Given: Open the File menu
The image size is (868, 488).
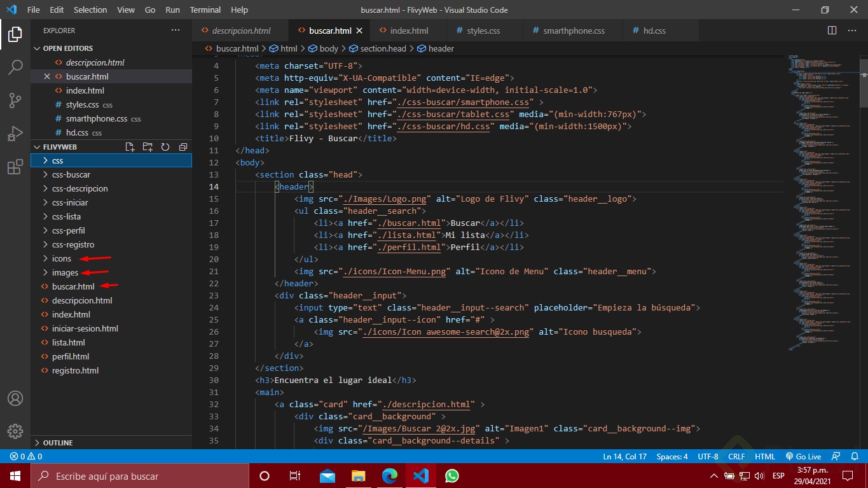Looking at the screenshot, I should click(34, 10).
